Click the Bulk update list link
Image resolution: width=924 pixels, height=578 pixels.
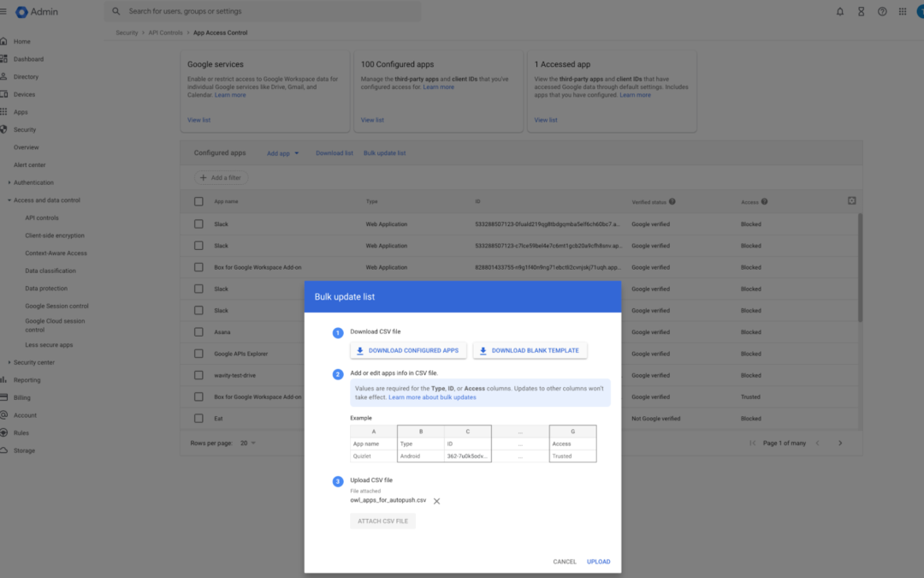(x=384, y=153)
